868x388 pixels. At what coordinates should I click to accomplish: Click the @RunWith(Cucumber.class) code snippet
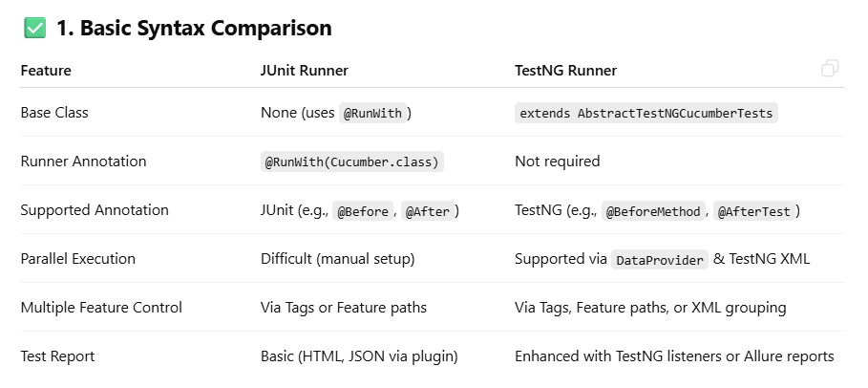pos(352,162)
